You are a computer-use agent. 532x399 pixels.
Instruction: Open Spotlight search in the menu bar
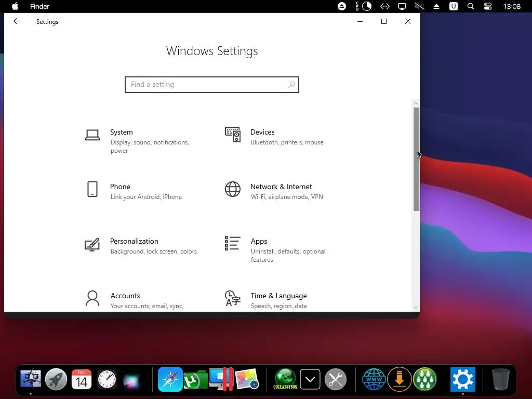tap(471, 6)
